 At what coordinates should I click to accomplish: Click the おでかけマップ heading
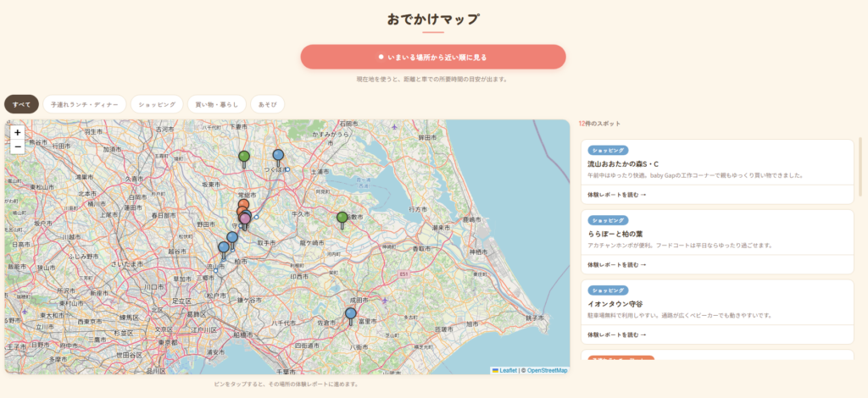click(433, 19)
